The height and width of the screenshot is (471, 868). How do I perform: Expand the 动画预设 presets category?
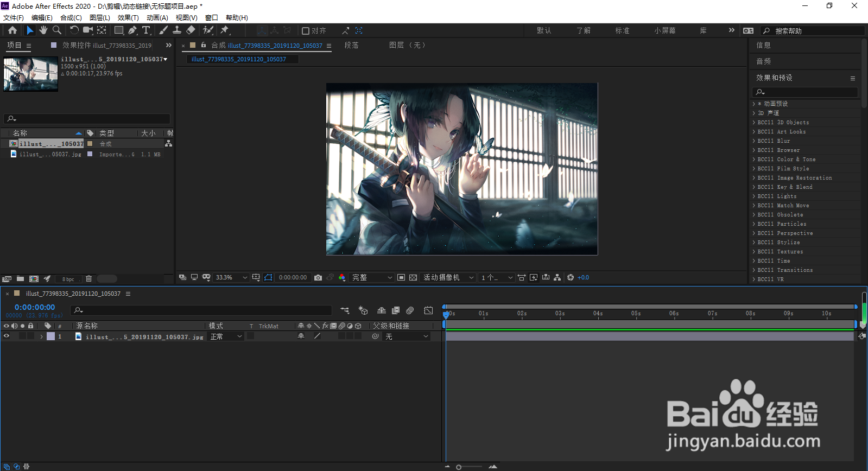754,104
